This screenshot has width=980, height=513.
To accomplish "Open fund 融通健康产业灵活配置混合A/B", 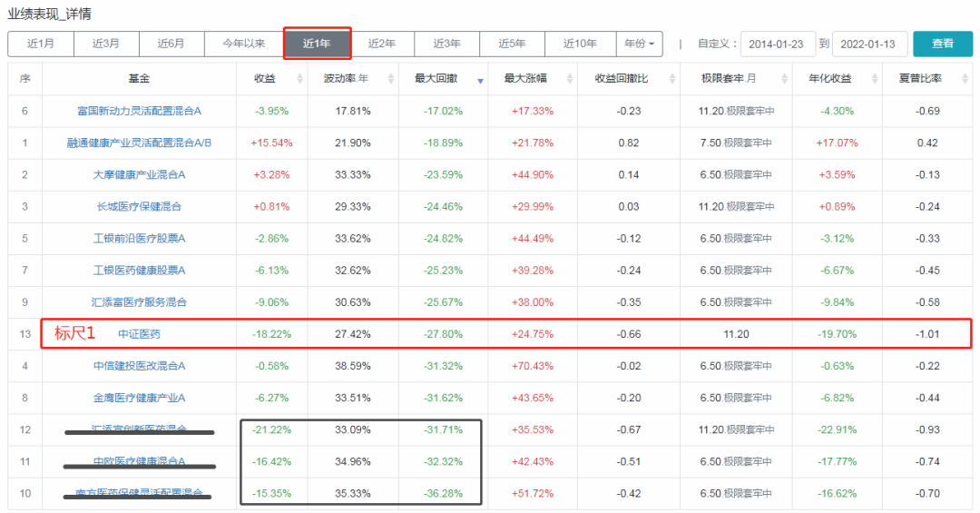I will coord(140,143).
